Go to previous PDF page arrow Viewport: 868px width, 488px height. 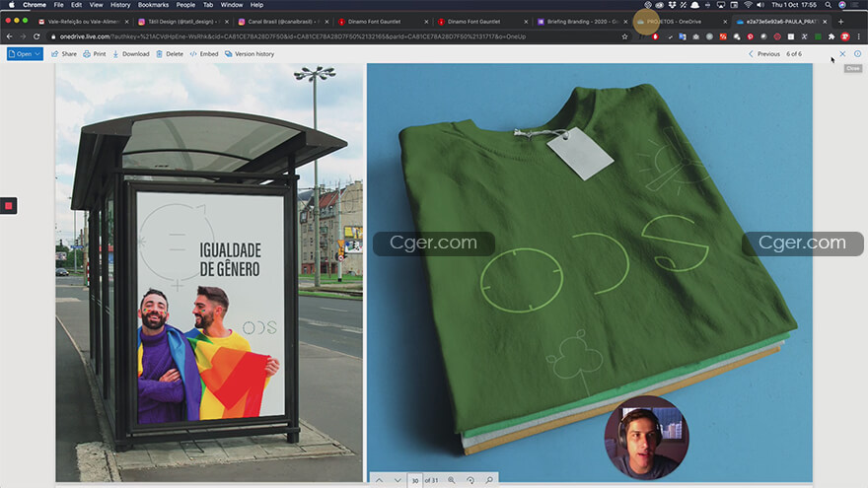pyautogui.click(x=379, y=480)
